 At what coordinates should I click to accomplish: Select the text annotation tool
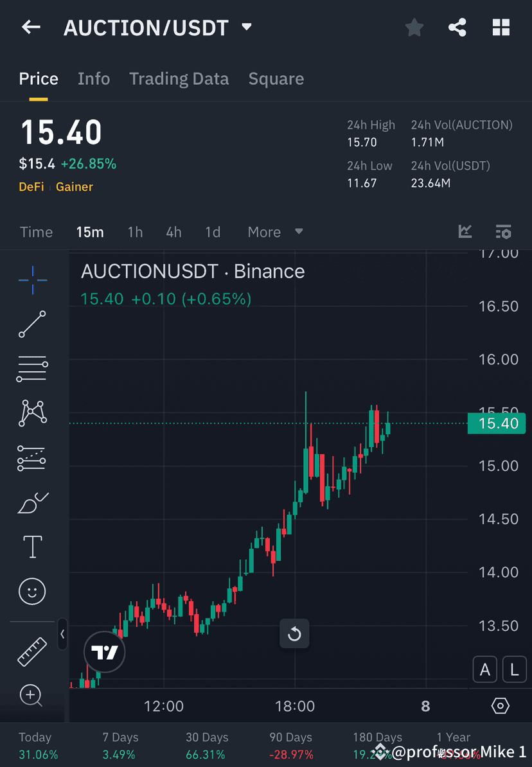(32, 547)
